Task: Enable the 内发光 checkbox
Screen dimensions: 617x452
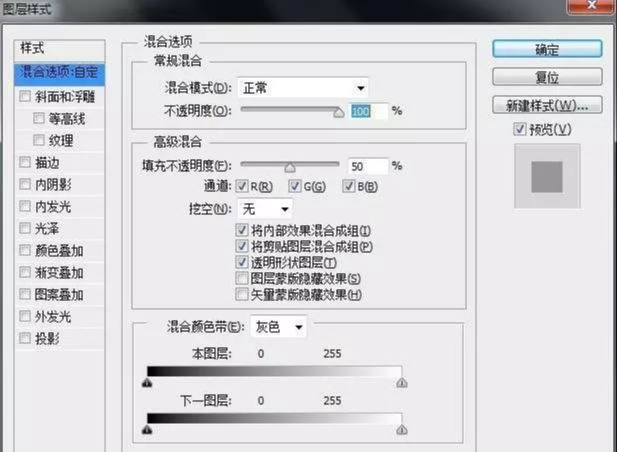Action: (25, 206)
